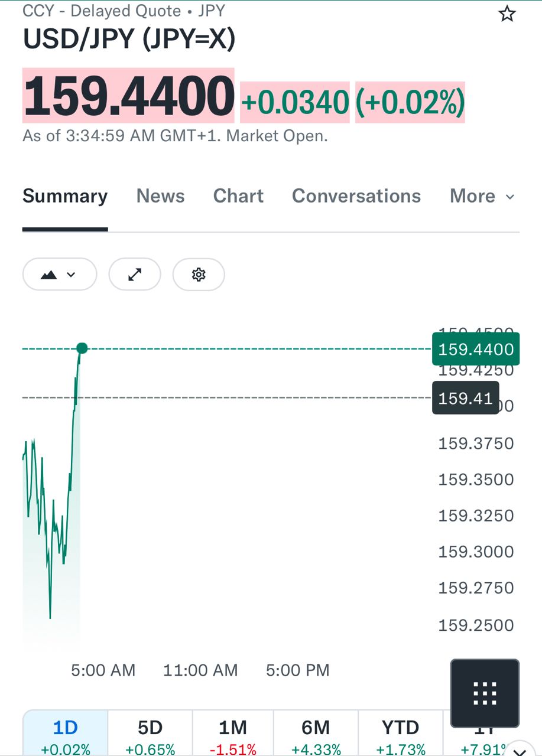
Task: Add USD/JPY to watchlist with star icon
Action: 507,14
